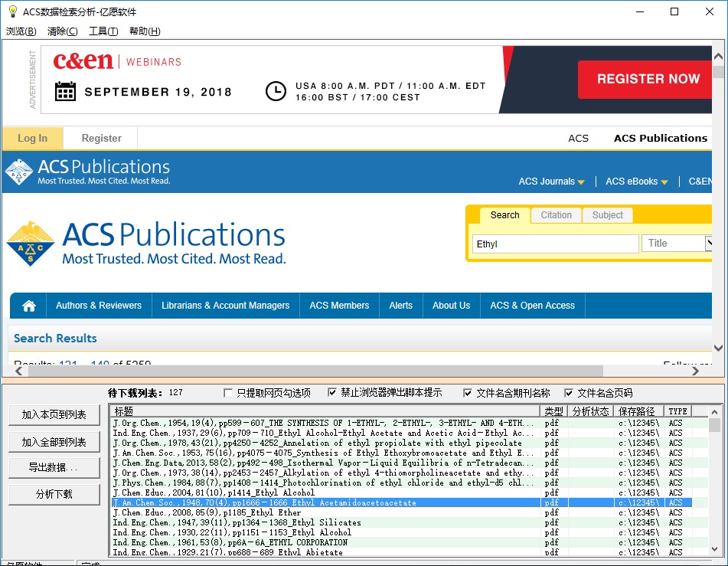Click the lightbulb app icon in title bar
Viewport: 728px width, 566px height.
tap(12, 11)
